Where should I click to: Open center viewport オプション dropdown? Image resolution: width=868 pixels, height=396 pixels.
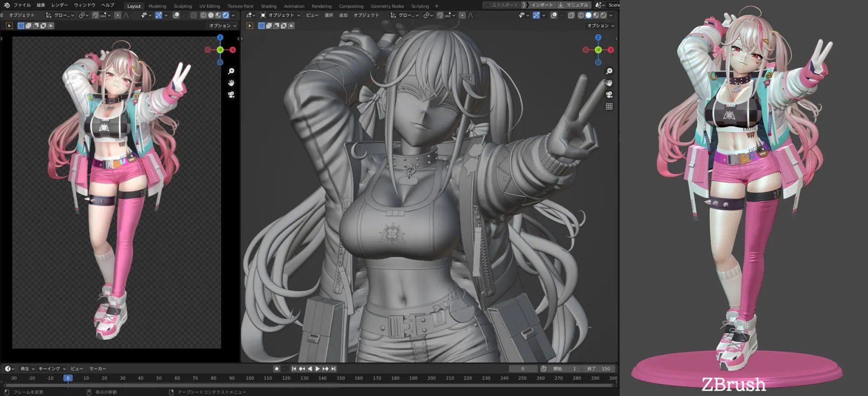600,26
